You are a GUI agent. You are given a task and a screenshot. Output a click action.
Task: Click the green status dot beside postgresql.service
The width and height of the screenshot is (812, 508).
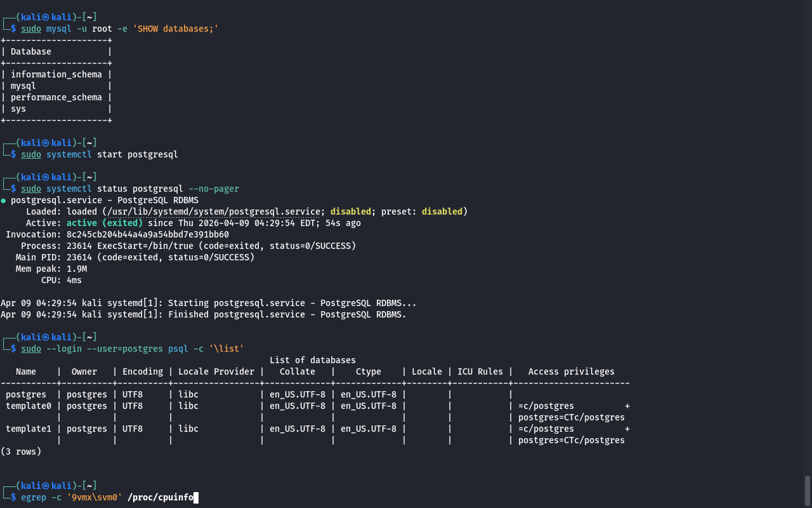[x=3, y=201]
